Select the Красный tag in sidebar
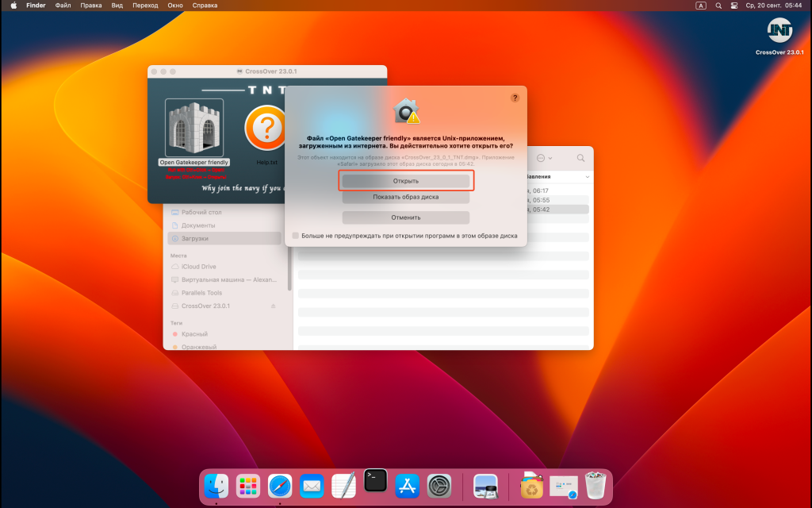The image size is (812, 508). pyautogui.click(x=224, y=334)
